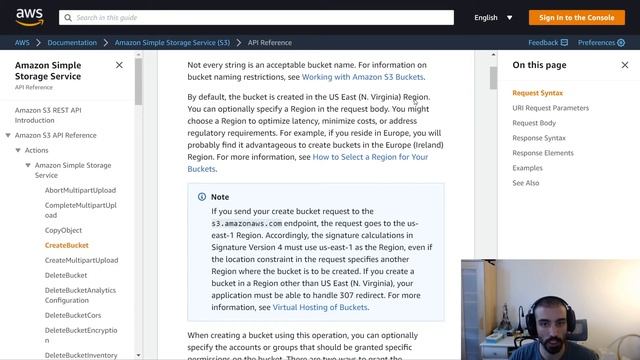Click sidebar scrollbar up arrow
The width and height of the screenshot is (640, 360).
138,54
